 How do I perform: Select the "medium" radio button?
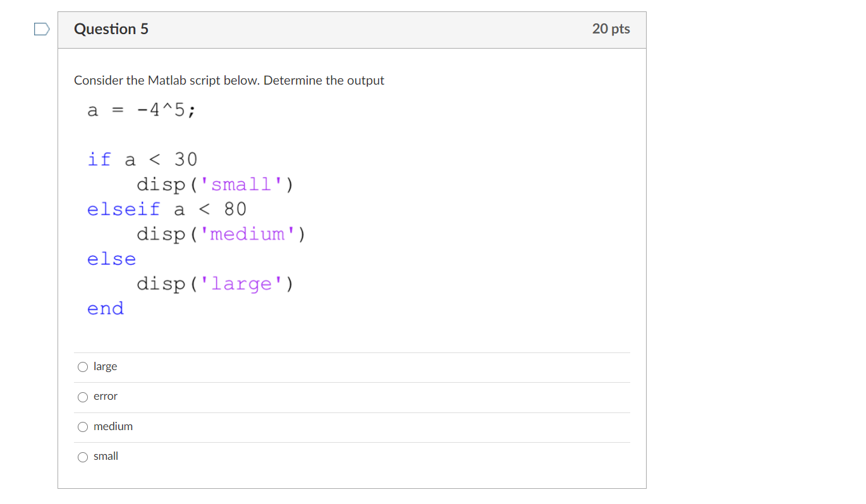click(82, 426)
